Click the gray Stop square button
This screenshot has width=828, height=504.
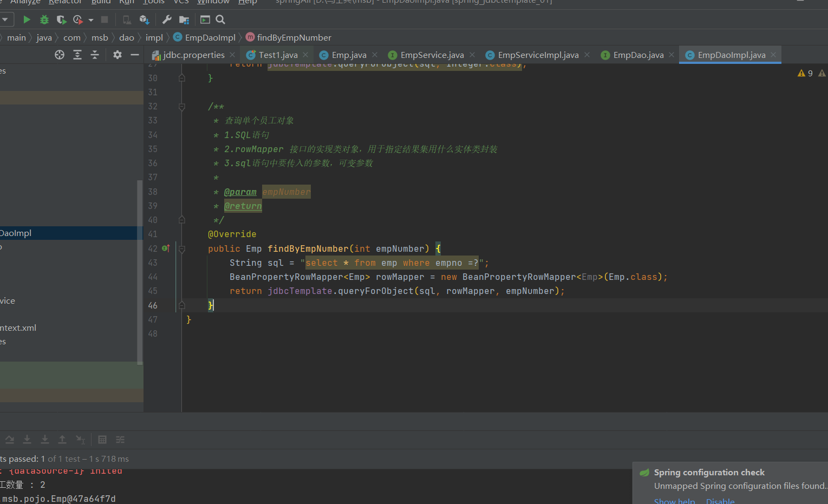tap(105, 19)
